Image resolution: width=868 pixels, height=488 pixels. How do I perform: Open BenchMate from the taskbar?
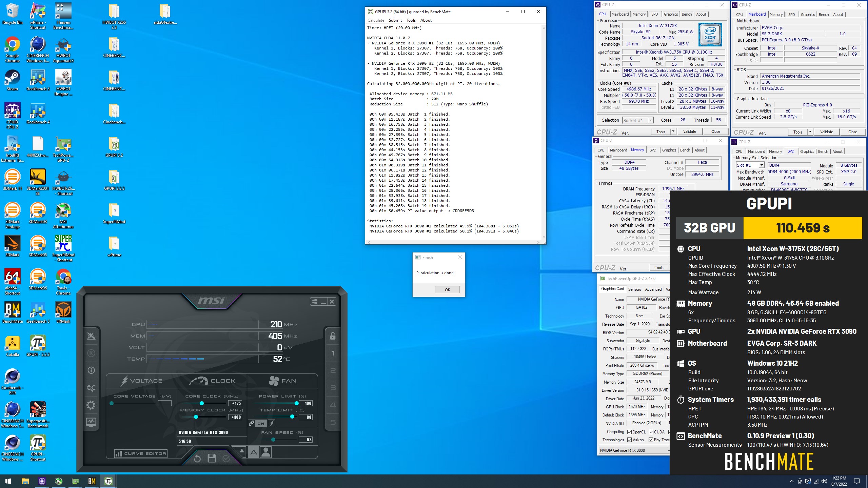92,481
